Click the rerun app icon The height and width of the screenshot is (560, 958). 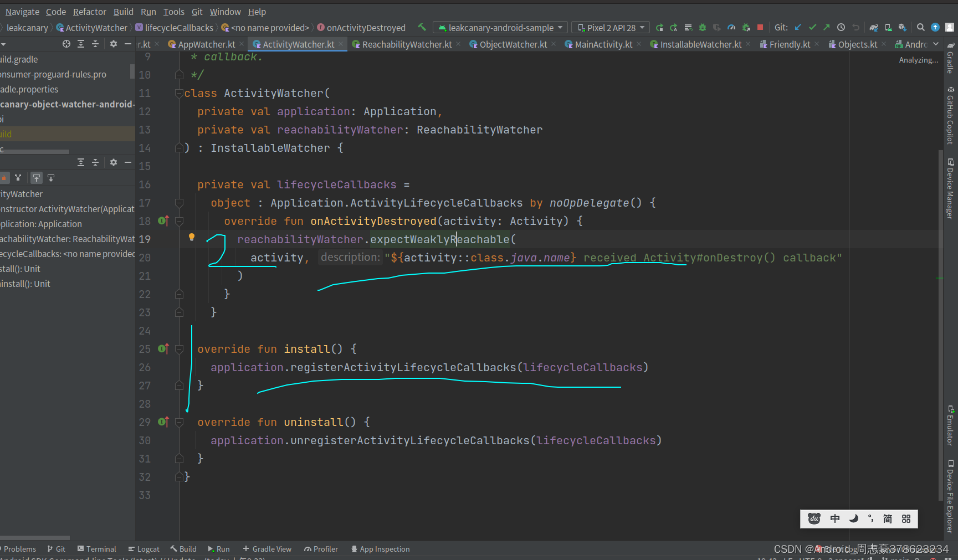[659, 27]
